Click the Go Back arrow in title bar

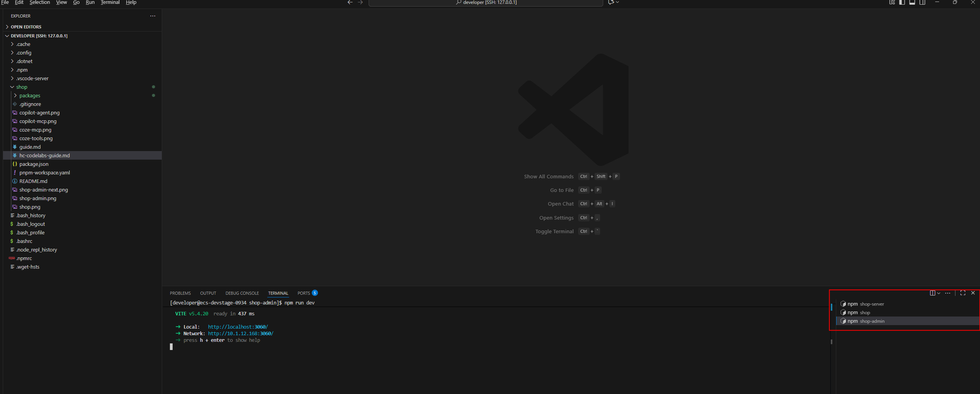[350, 2]
